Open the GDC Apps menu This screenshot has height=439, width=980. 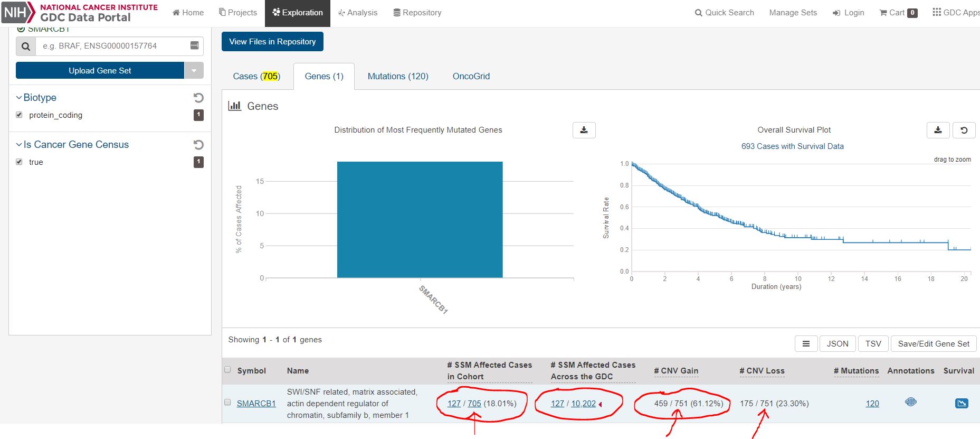click(956, 13)
